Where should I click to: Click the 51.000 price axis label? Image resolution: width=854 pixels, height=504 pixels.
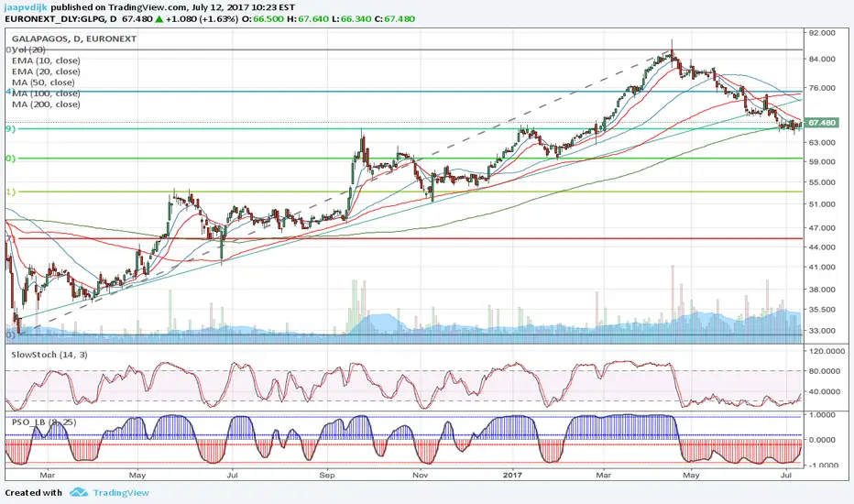point(822,204)
